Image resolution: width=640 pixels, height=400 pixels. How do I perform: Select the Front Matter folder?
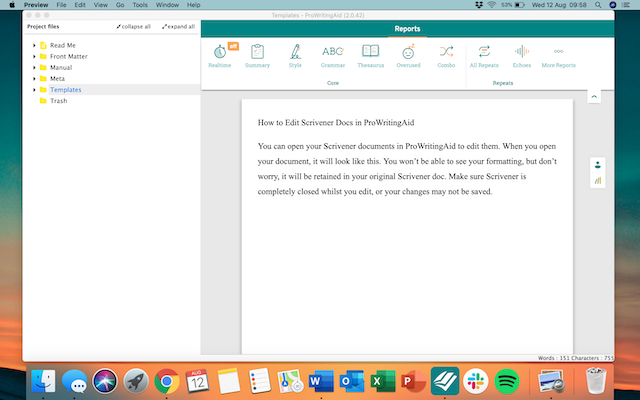pyautogui.click(x=69, y=56)
